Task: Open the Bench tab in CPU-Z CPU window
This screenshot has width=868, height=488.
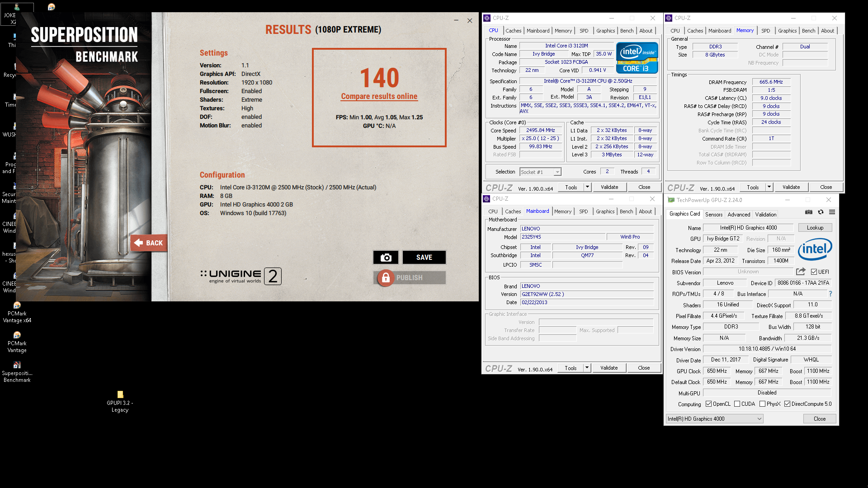Action: tap(627, 31)
